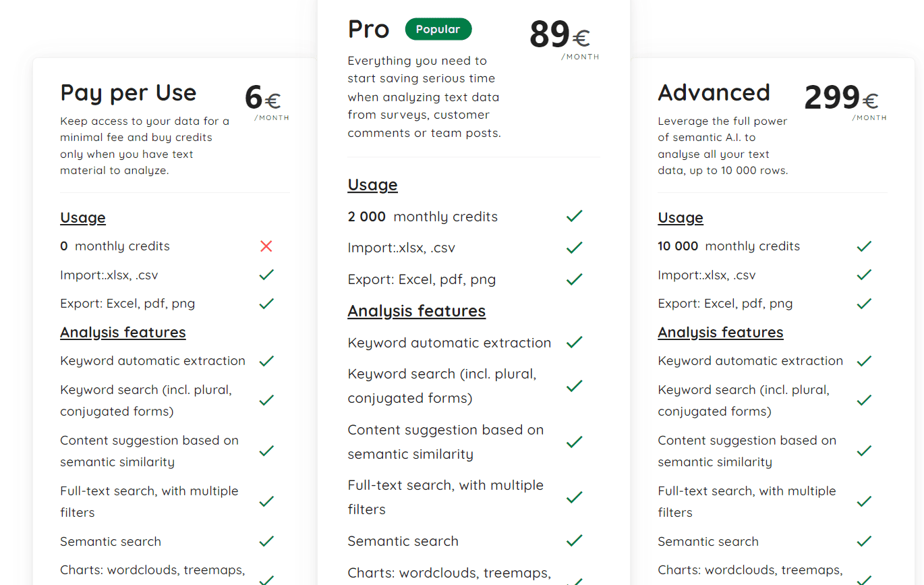Click the Advanced plan Semantic search checkmark
Image resolution: width=924 pixels, height=585 pixels.
(x=864, y=541)
